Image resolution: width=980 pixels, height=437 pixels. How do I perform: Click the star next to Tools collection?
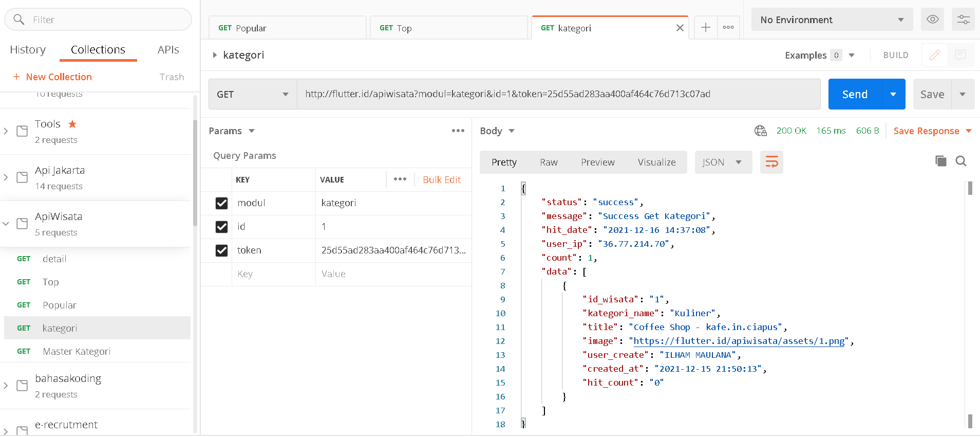click(x=72, y=124)
